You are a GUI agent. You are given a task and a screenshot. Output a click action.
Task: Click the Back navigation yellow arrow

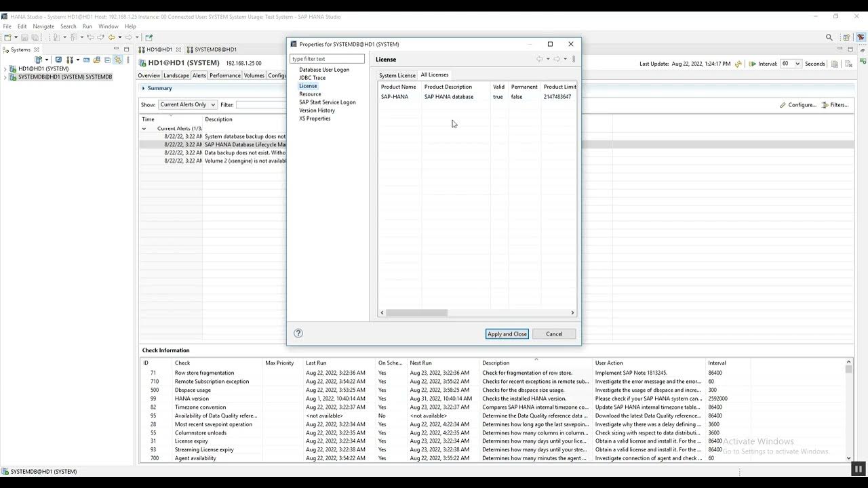(112, 37)
